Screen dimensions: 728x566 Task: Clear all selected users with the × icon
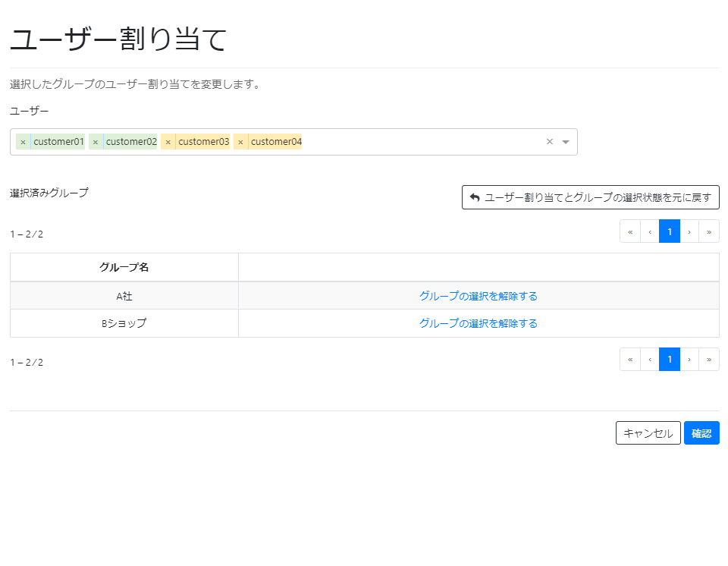551,141
